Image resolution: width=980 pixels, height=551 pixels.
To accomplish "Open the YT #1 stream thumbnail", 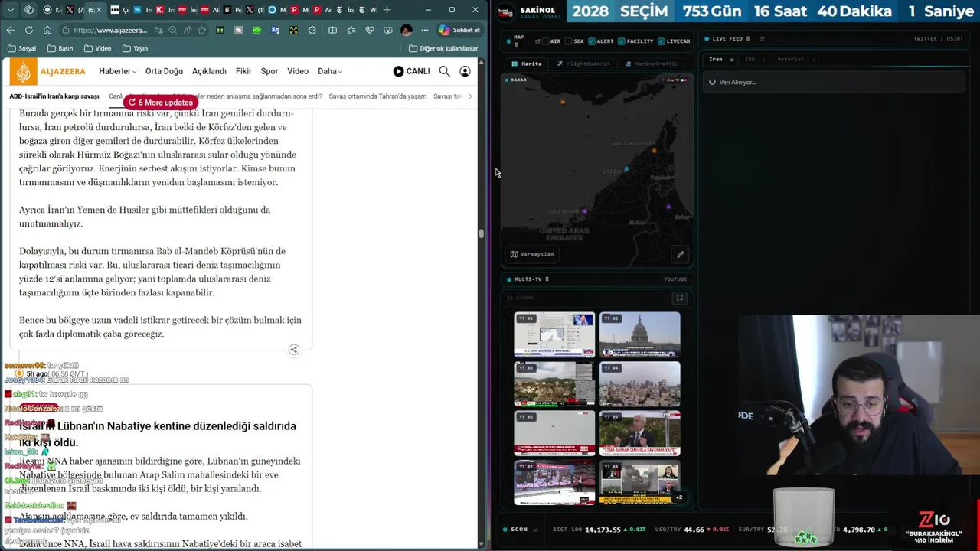I will point(554,334).
